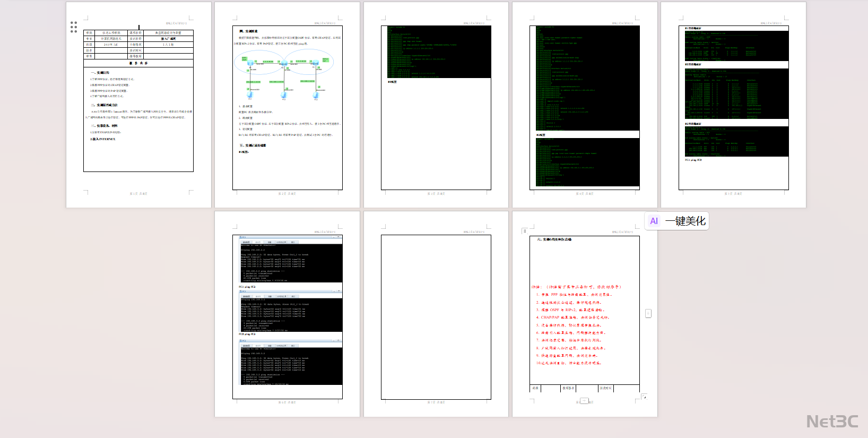Screen dimensions: 868x438
Task: Click the 成绩 cell at last page bottom
Action: click(536, 388)
